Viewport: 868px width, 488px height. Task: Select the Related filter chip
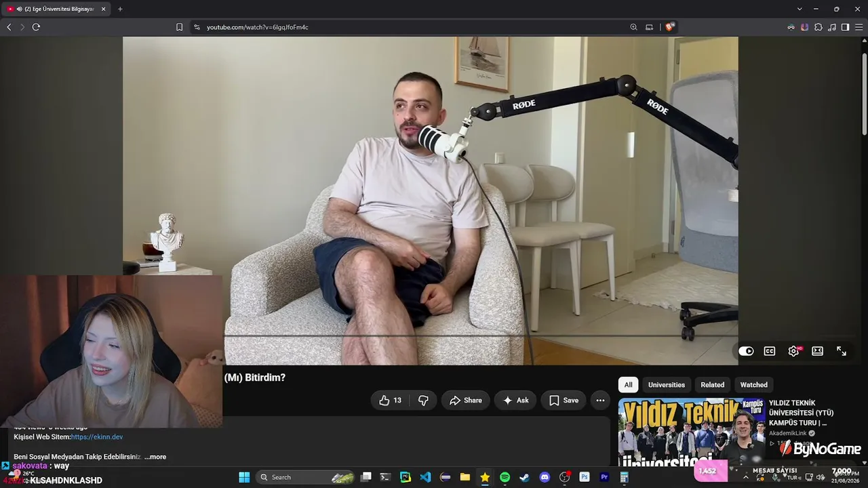pos(713,385)
